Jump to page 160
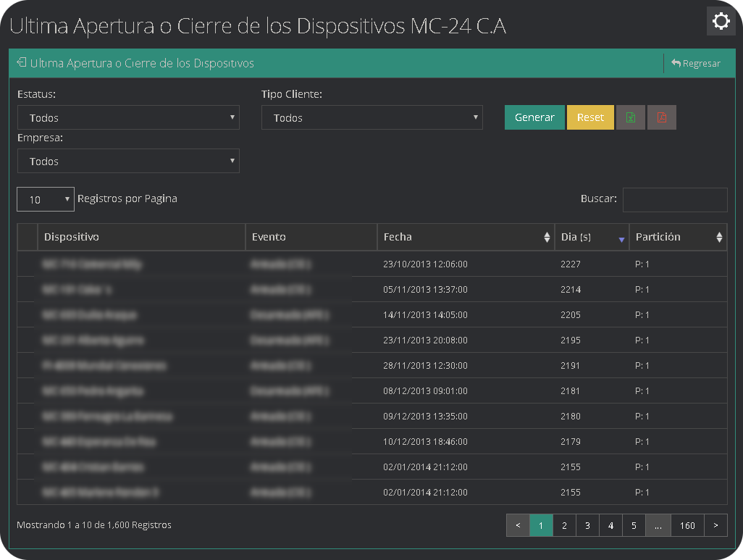 (687, 525)
